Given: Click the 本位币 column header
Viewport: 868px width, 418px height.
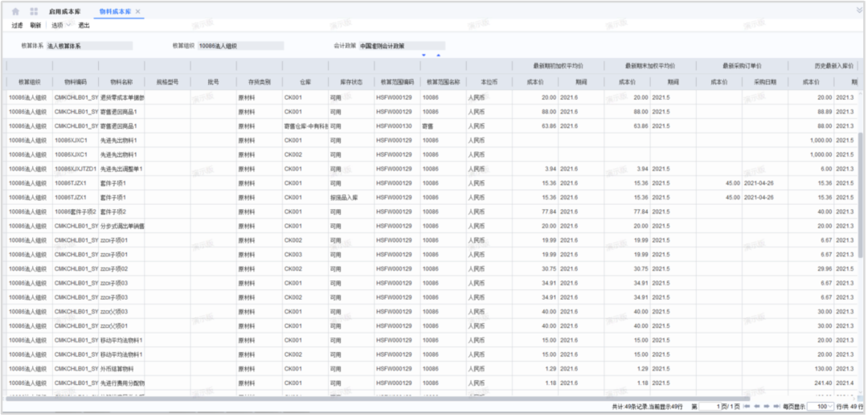Looking at the screenshot, I should (x=489, y=82).
